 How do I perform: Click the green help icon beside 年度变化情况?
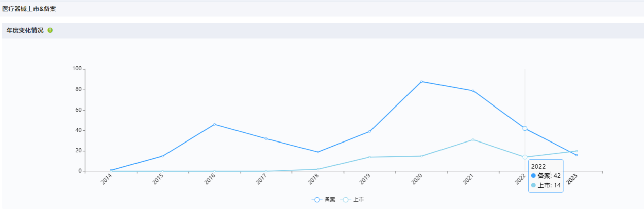50,30
